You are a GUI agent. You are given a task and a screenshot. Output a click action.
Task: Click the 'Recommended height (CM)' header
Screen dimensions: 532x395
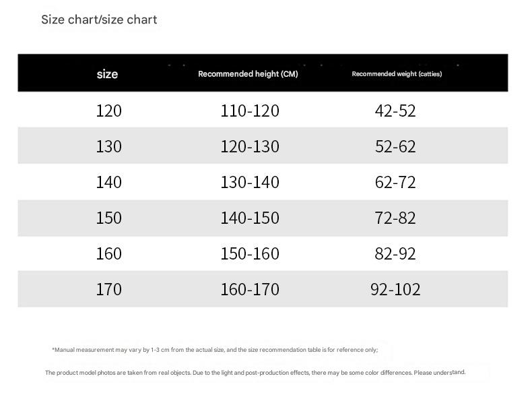point(248,73)
